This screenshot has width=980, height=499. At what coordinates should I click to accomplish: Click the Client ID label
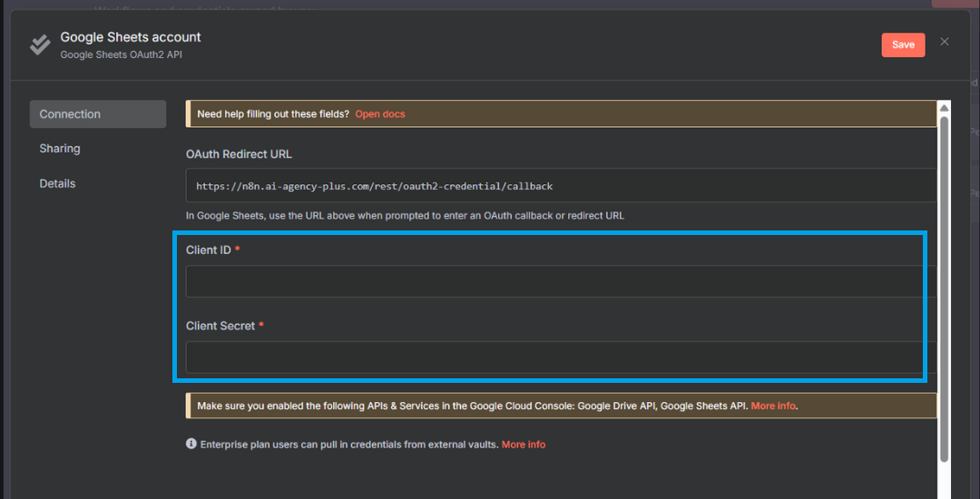(209, 249)
